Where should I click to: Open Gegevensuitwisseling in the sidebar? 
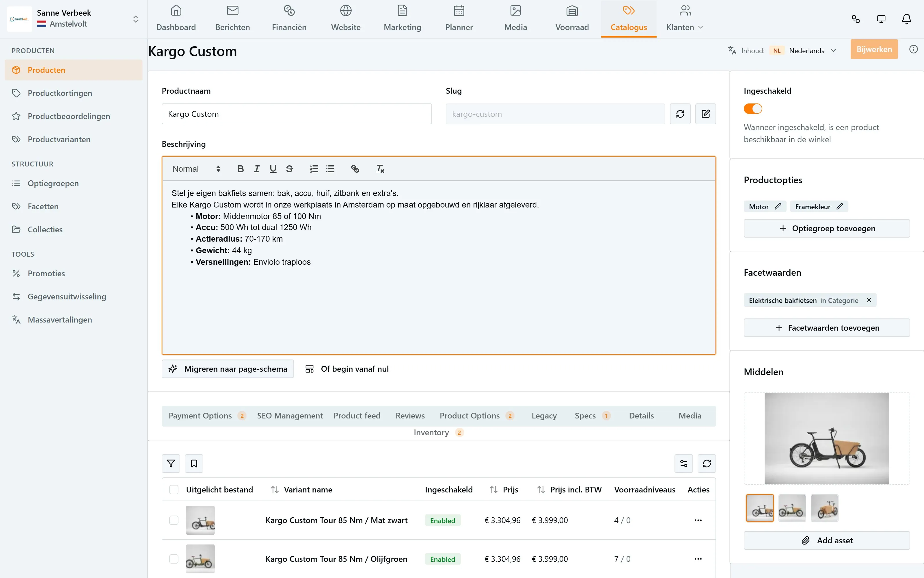coord(74,296)
